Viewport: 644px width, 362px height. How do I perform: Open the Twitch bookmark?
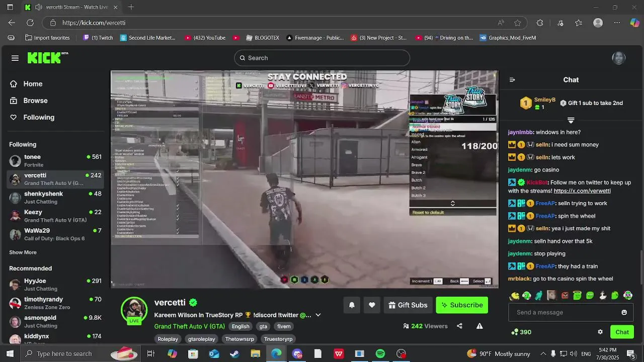(98, 38)
